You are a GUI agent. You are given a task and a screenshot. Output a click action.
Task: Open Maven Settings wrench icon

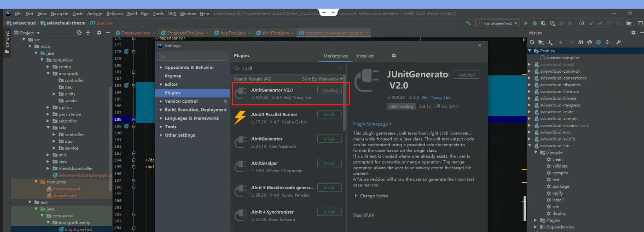(618, 42)
